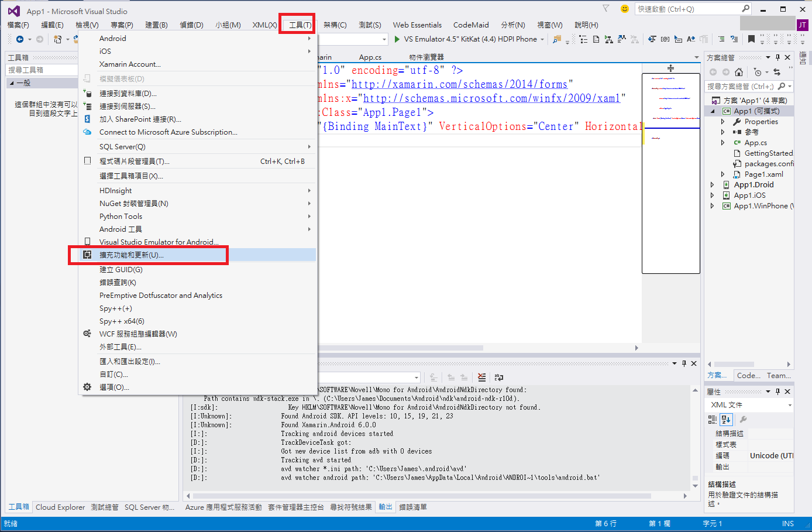Expand the App1.Droid project
Viewport: 812px width, 532px height.
713,185
